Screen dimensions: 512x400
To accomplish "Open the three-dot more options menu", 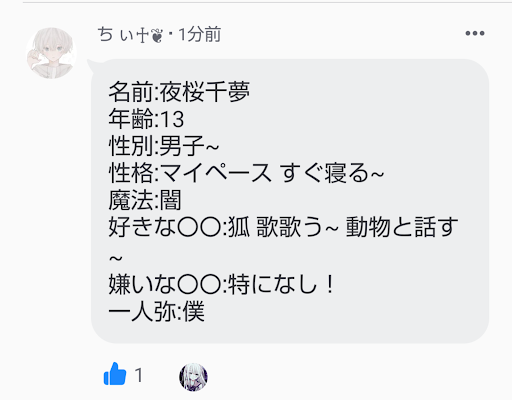I will 475,33.
